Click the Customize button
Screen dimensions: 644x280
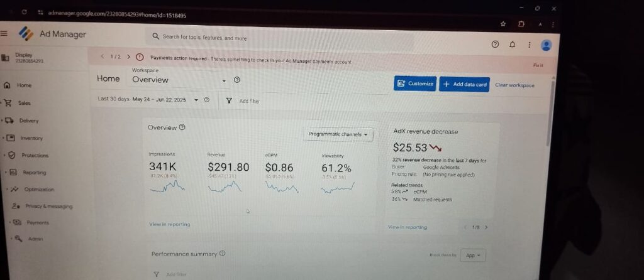[x=415, y=83]
